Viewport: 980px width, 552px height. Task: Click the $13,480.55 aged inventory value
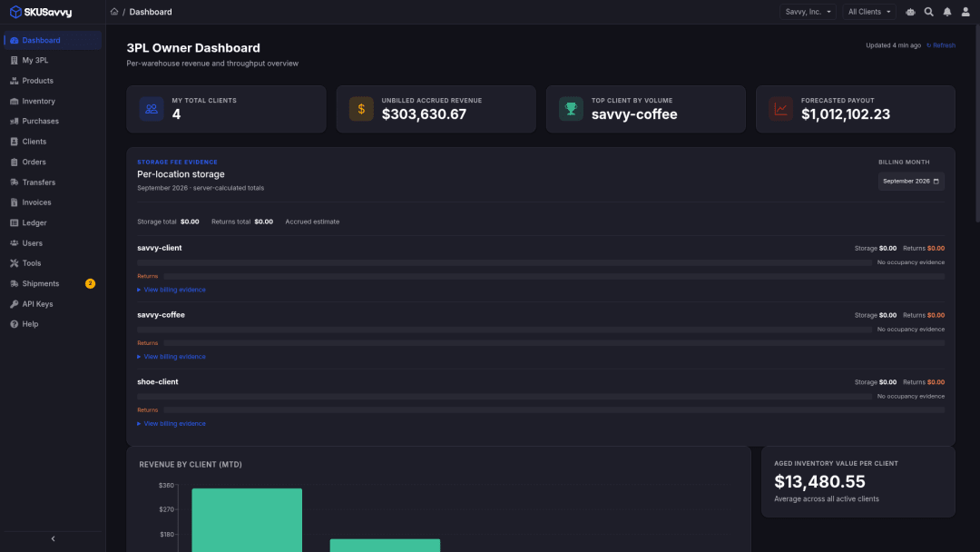[x=819, y=482]
